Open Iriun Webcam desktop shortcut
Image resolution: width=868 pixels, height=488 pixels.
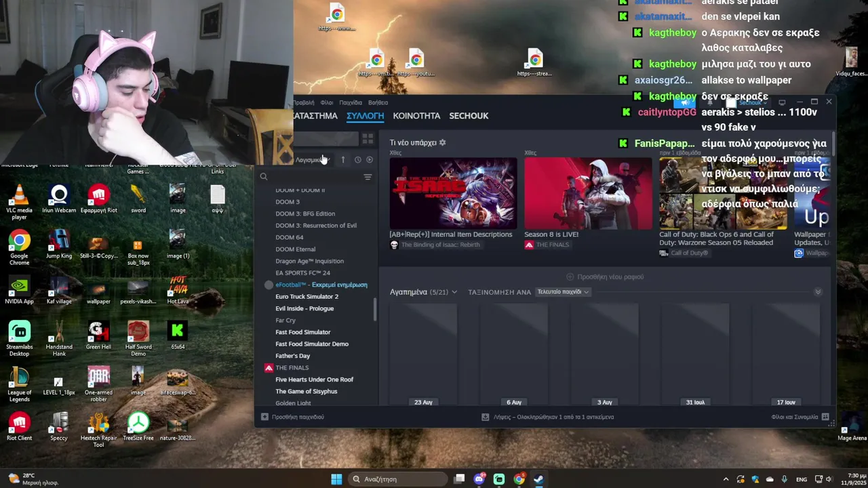point(59,199)
